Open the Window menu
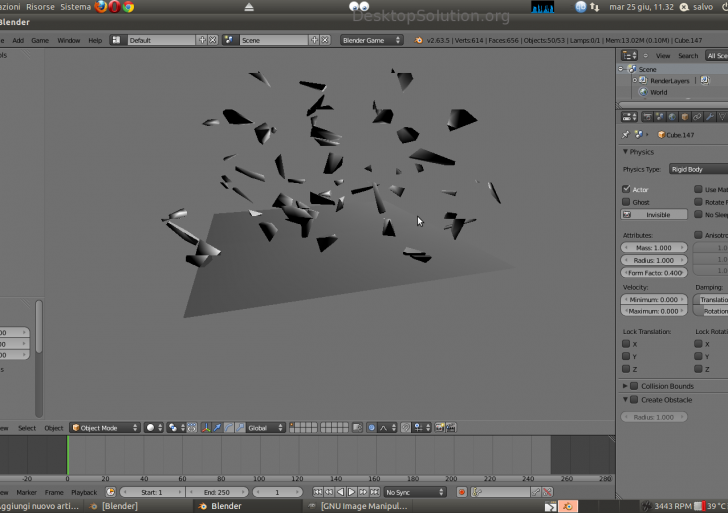728x513 pixels. (68, 40)
